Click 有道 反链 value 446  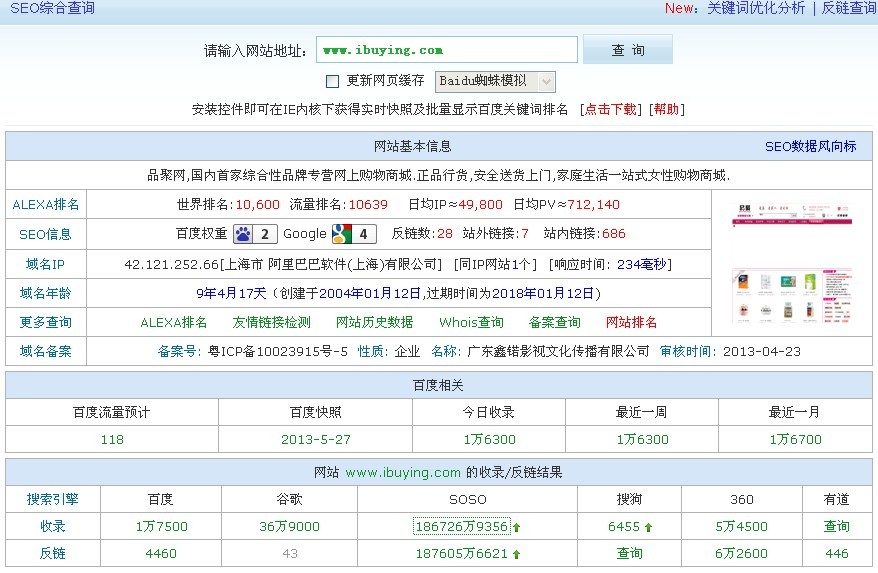(x=837, y=554)
